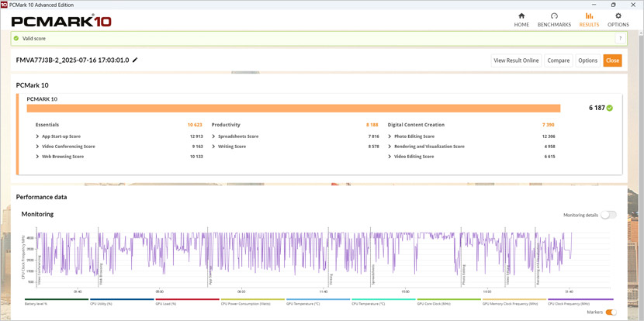Click the pencil icon to rename result
The width and height of the screenshot is (644, 321).
(x=135, y=60)
